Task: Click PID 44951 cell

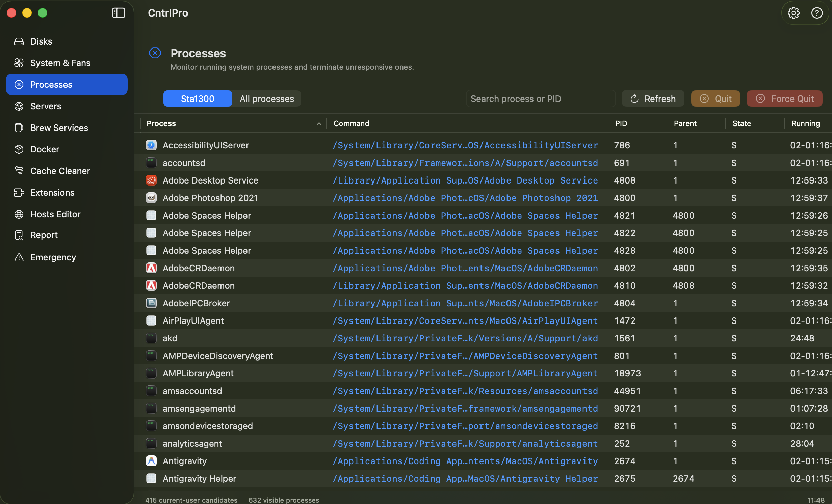Action: click(x=627, y=391)
